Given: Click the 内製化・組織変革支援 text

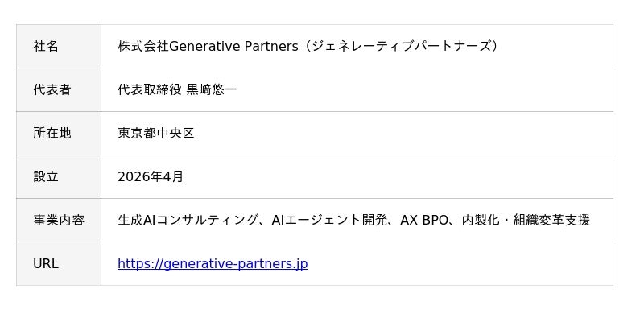Looking at the screenshot, I should [526, 221].
